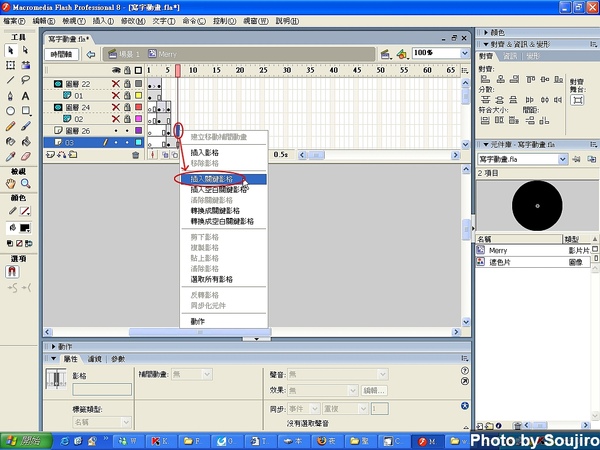This screenshot has width=600, height=450.
Task: Click the Edit Symbols icon
Action: 402,54
